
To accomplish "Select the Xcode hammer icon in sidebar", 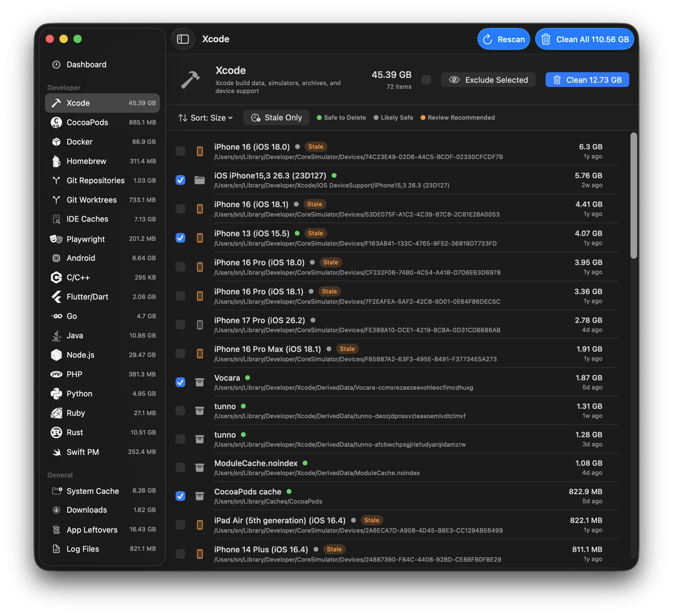I will 56,103.
